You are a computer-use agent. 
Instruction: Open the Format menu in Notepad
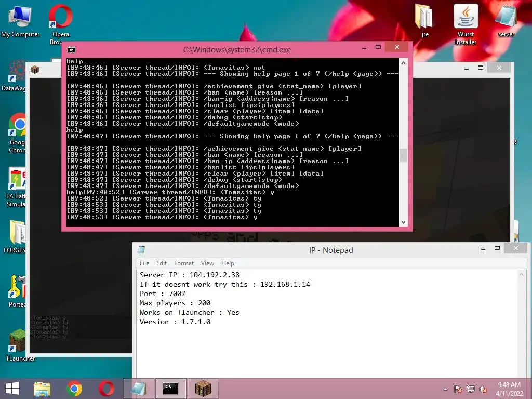click(183, 263)
